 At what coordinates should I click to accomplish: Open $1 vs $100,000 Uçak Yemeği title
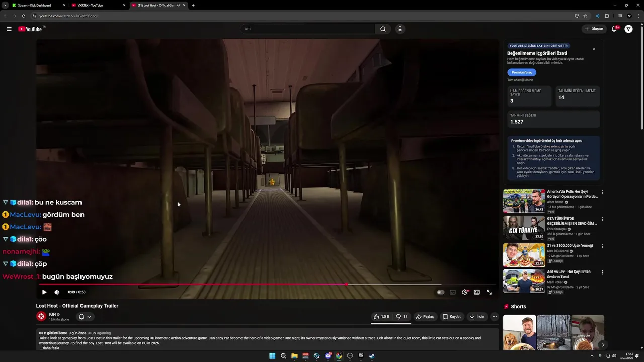click(x=570, y=246)
